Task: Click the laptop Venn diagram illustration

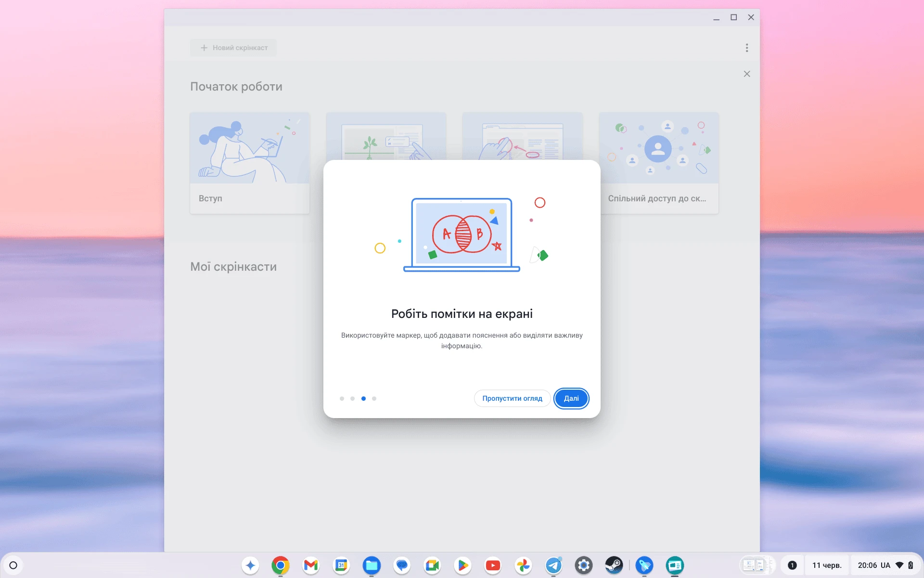Action: (462, 235)
